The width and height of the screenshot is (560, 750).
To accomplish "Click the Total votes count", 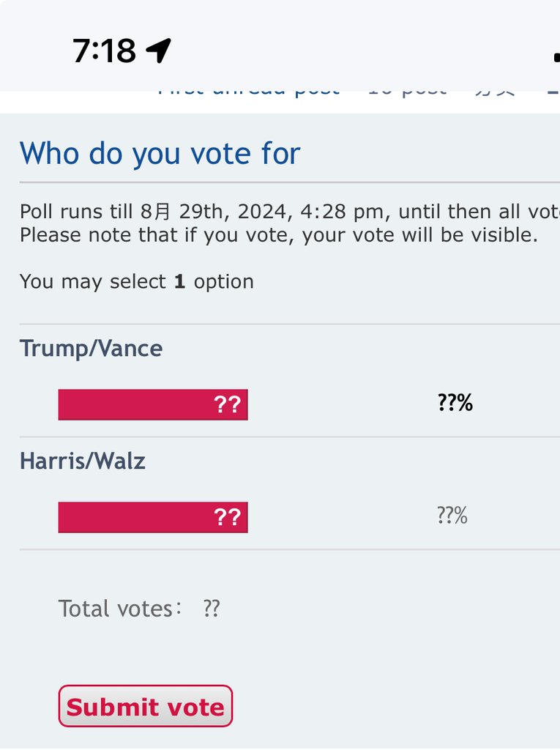I will (x=211, y=609).
